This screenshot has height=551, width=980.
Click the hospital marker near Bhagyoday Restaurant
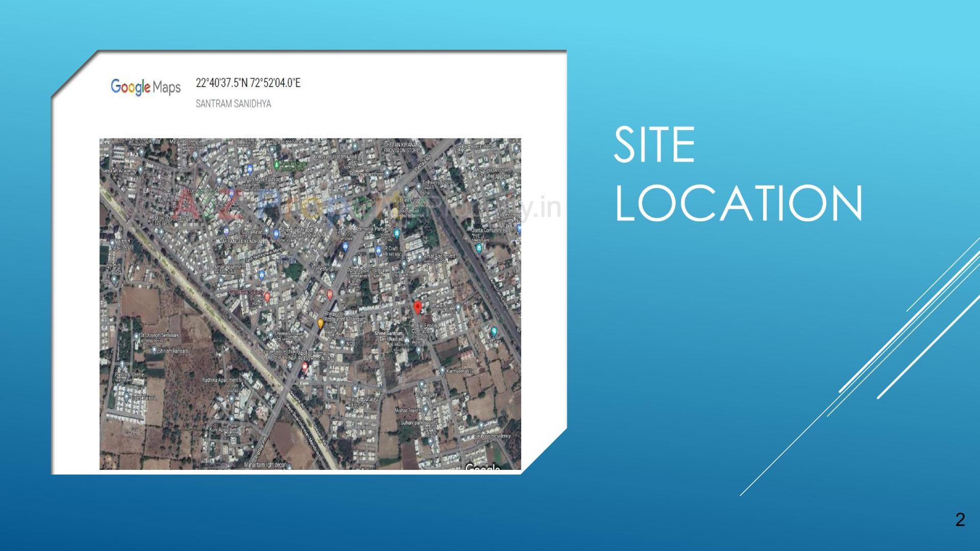pyautogui.click(x=329, y=294)
